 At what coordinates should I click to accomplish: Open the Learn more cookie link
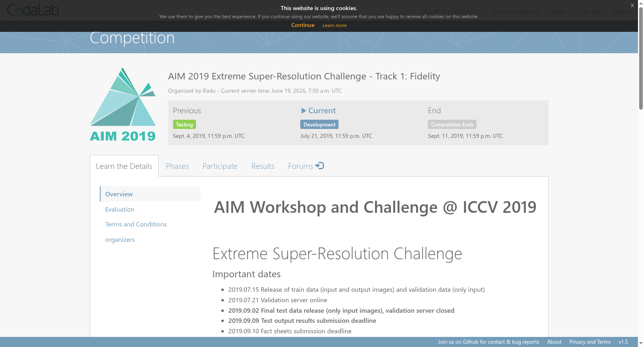coord(334,25)
